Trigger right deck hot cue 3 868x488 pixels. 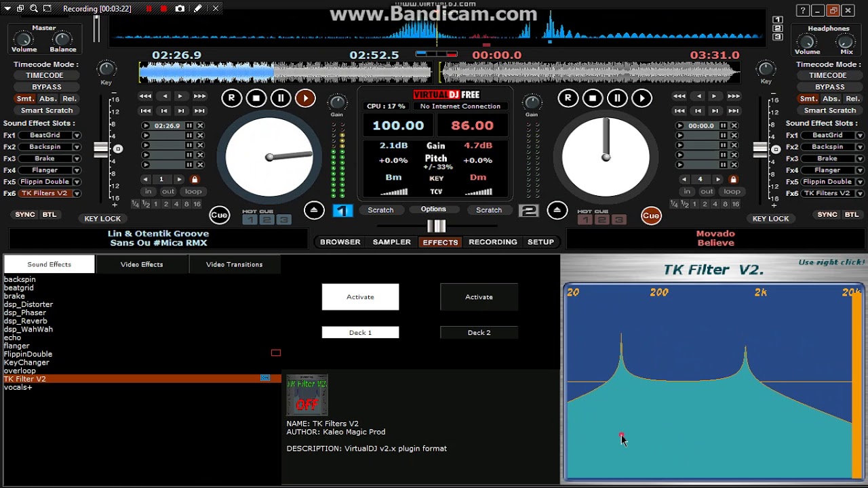[x=618, y=220]
